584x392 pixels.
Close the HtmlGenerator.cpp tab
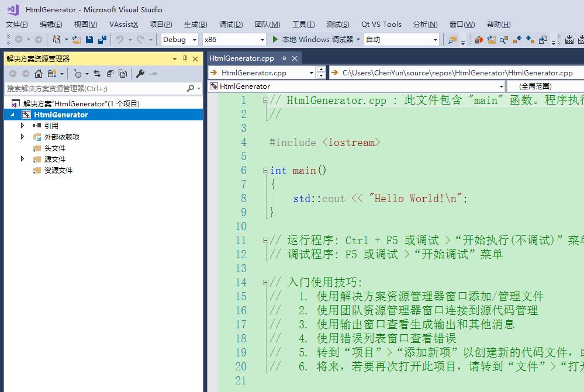pyautogui.click(x=295, y=58)
